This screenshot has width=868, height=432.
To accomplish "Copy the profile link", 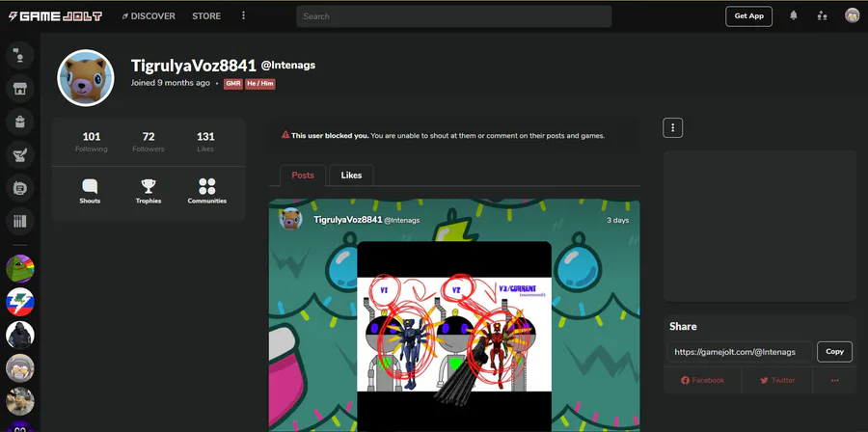I will click(x=834, y=352).
